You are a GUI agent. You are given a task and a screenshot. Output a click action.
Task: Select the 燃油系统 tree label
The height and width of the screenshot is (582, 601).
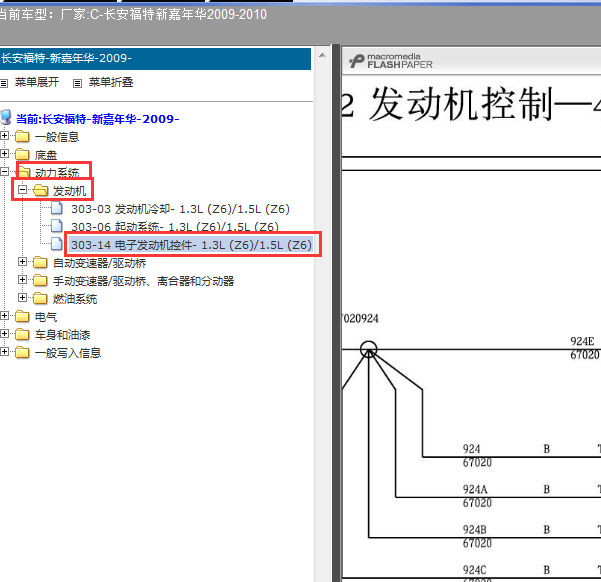[75, 299]
